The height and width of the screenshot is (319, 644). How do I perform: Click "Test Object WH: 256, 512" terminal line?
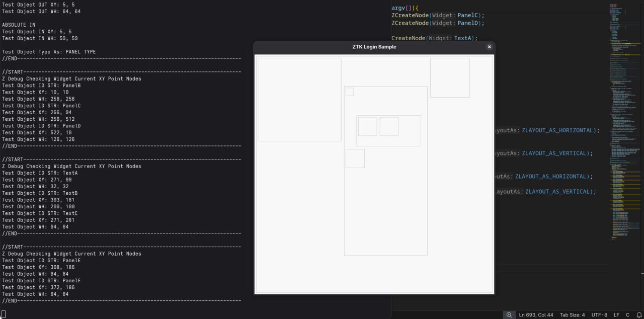point(38,119)
